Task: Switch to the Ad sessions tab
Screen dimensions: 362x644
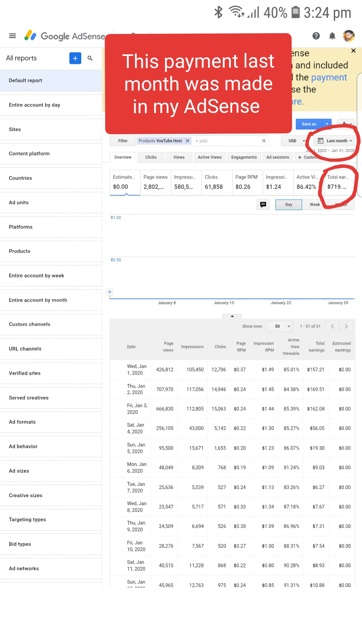Action: coord(278,157)
